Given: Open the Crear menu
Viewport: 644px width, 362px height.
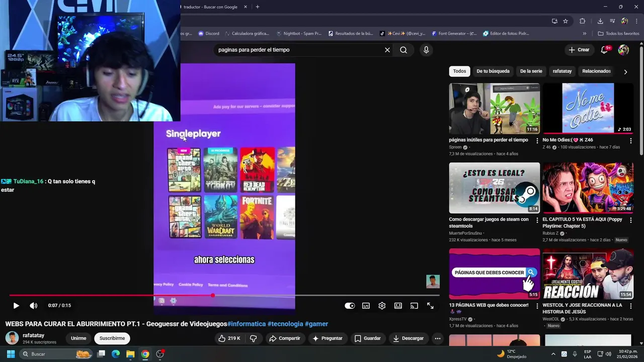Looking at the screenshot, I should click(579, 50).
